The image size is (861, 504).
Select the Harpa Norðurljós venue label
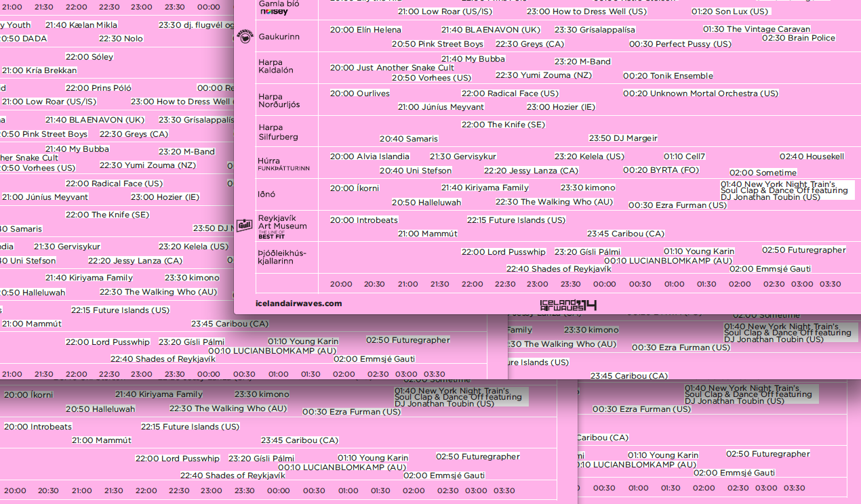click(x=279, y=100)
